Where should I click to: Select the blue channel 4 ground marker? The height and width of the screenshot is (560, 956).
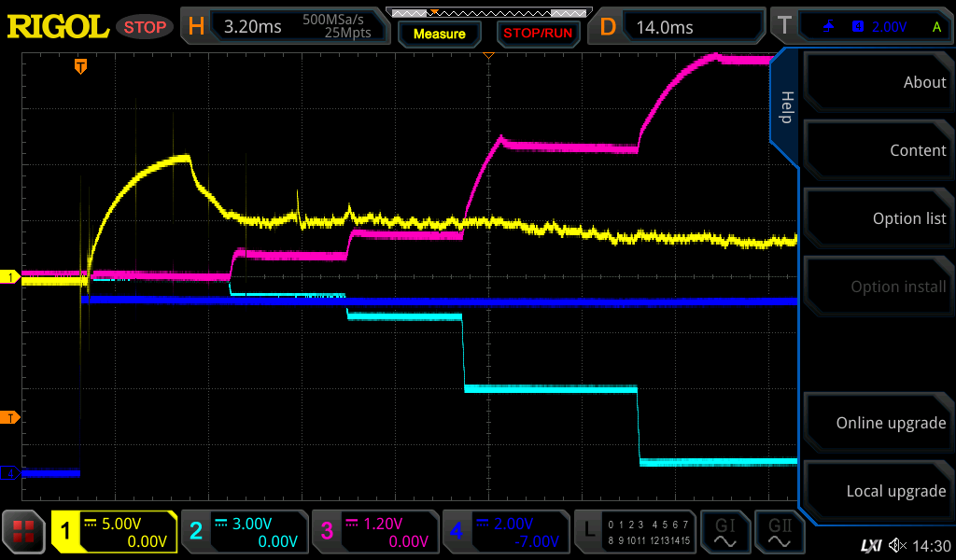click(10, 473)
